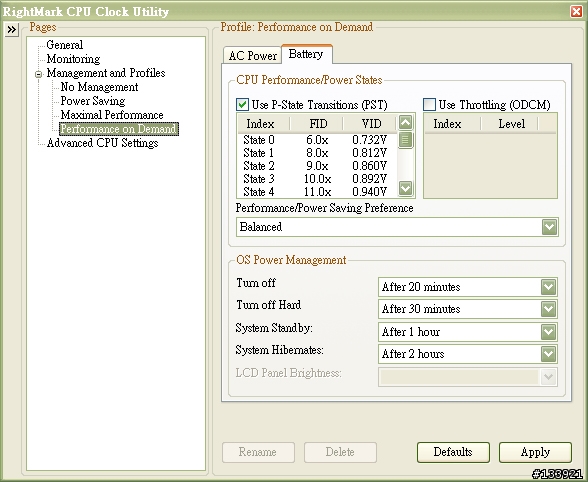Open the Turn off monitor time dropdown
This screenshot has width=588, height=482.
coord(548,287)
